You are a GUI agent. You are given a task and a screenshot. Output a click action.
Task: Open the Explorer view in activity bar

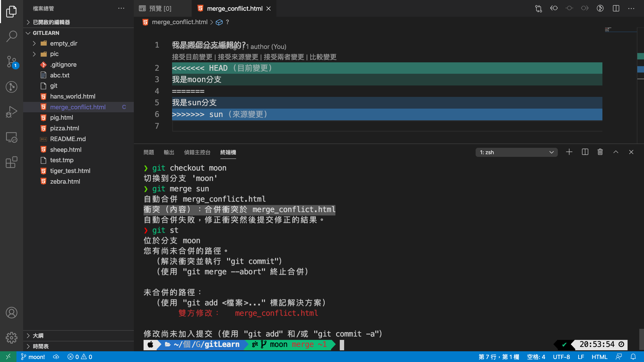click(11, 11)
